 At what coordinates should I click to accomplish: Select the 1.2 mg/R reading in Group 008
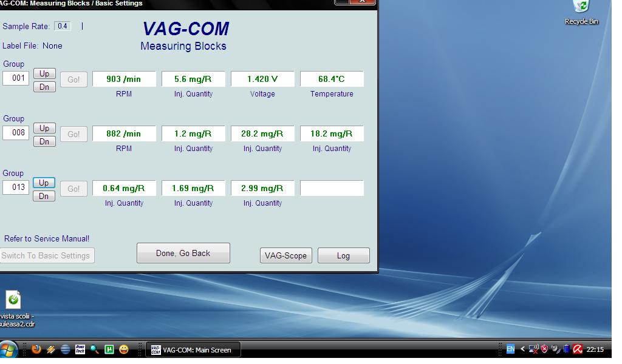pyautogui.click(x=193, y=133)
